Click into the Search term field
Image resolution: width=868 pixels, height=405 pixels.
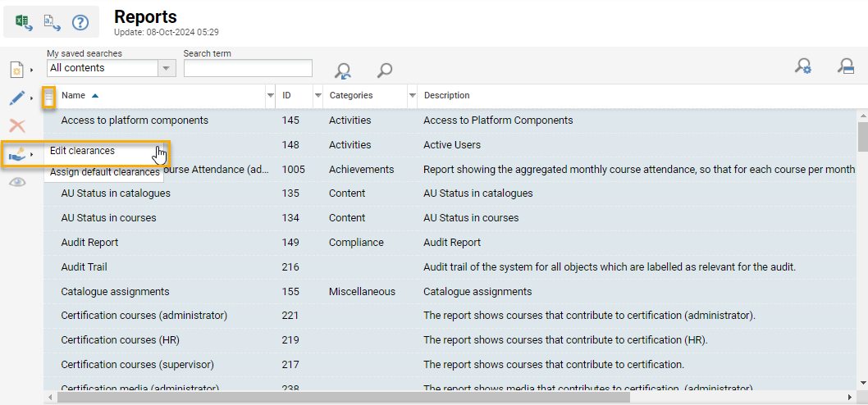[x=248, y=68]
